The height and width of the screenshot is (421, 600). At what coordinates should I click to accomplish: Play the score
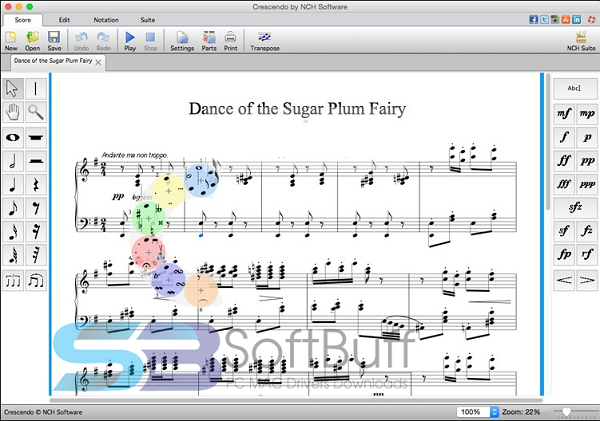tap(130, 41)
